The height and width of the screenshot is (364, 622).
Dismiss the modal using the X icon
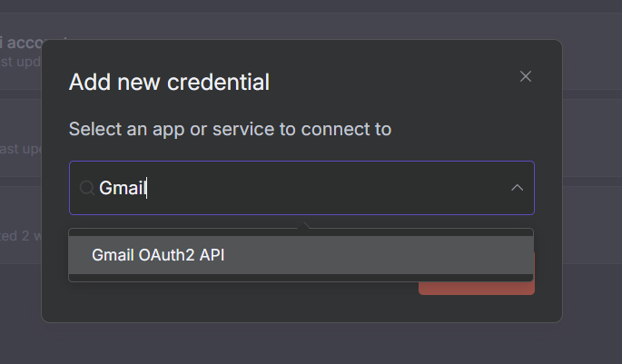click(525, 77)
